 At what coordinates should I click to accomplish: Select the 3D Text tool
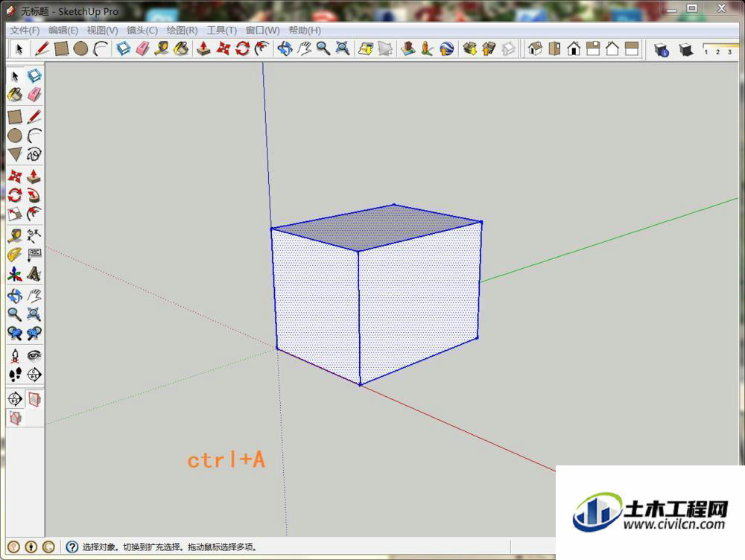click(34, 274)
